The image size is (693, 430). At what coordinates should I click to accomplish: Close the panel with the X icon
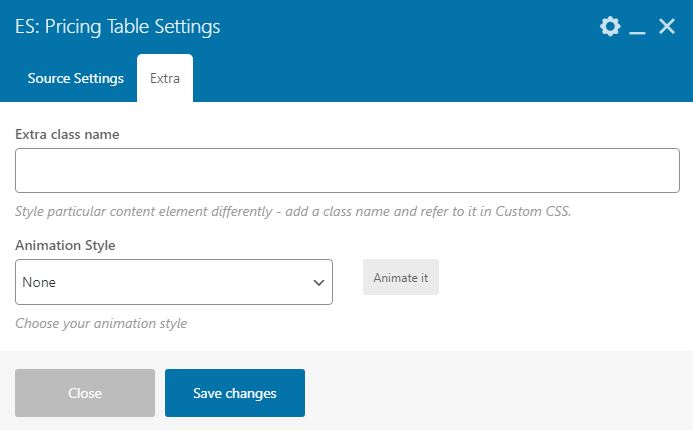[x=667, y=27]
